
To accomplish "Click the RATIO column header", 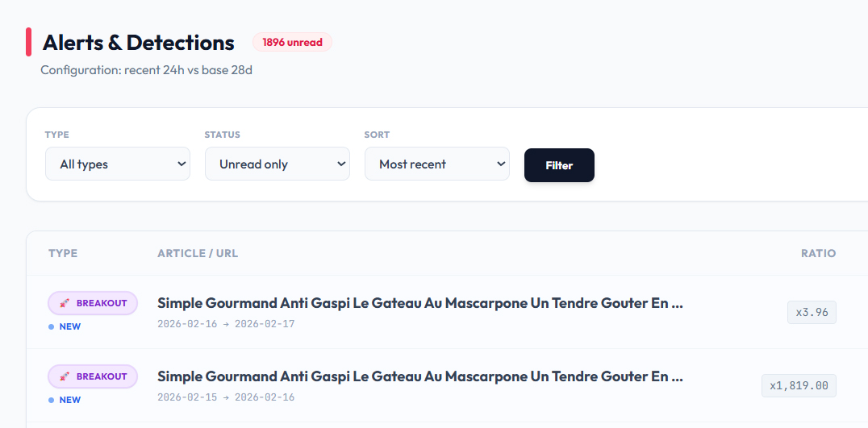I will (x=818, y=253).
